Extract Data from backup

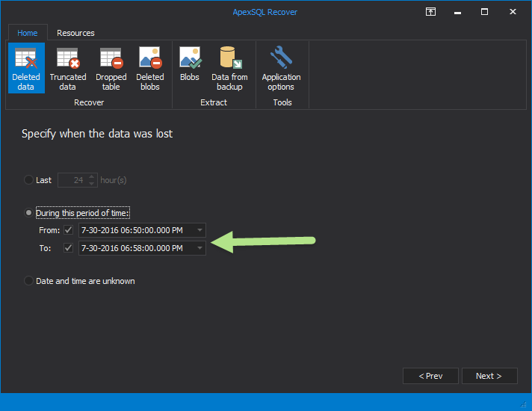point(229,68)
